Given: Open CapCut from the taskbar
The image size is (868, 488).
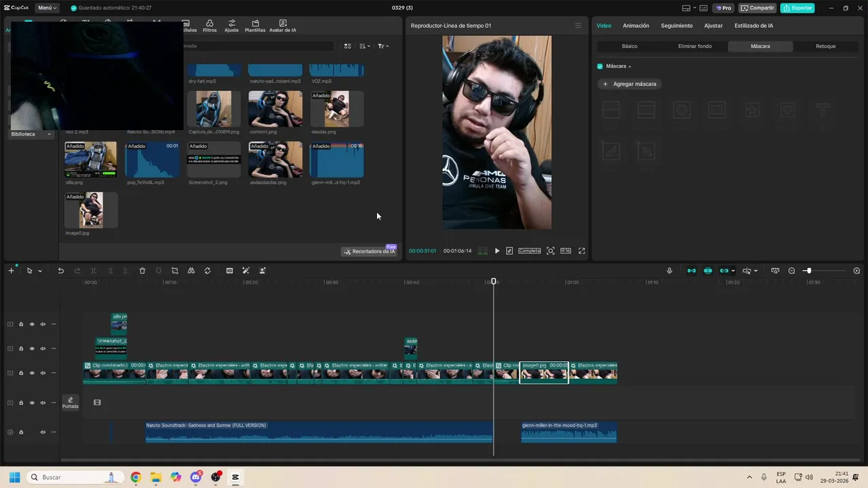Looking at the screenshot, I should coord(235,477).
